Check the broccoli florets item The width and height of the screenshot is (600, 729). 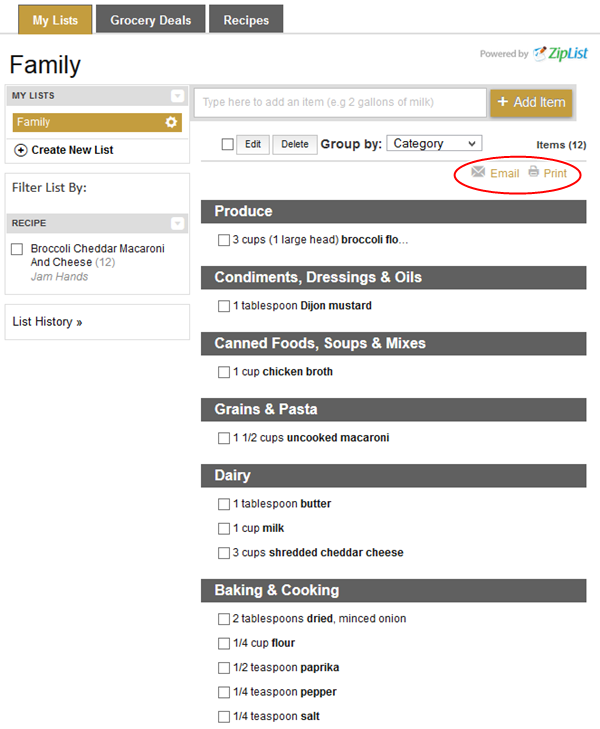[224, 240]
